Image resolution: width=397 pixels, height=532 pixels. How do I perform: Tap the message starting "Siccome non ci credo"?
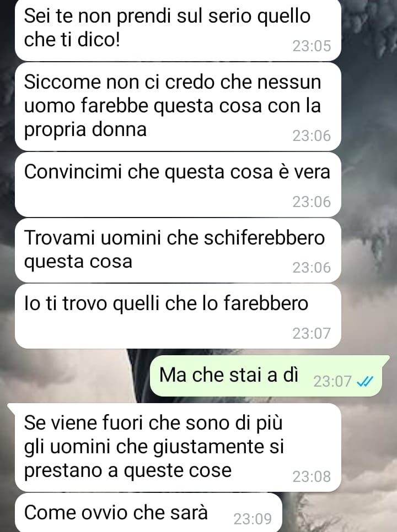point(178,106)
